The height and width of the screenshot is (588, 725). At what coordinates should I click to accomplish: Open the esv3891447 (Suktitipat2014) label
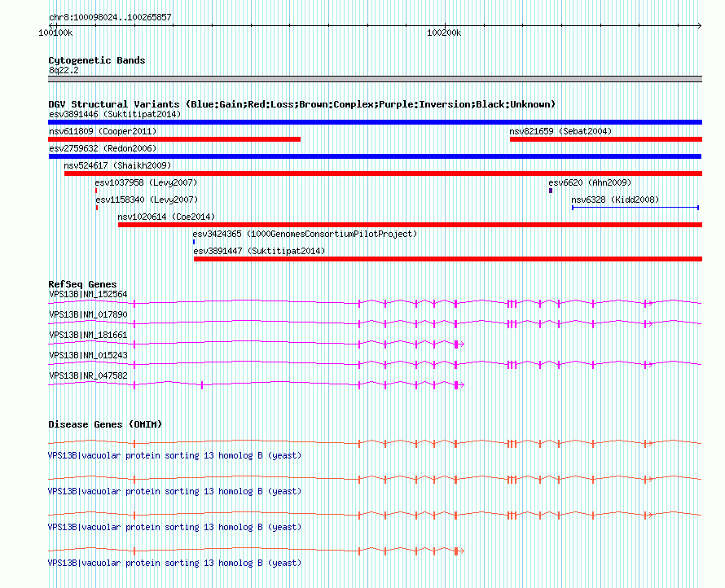259,251
